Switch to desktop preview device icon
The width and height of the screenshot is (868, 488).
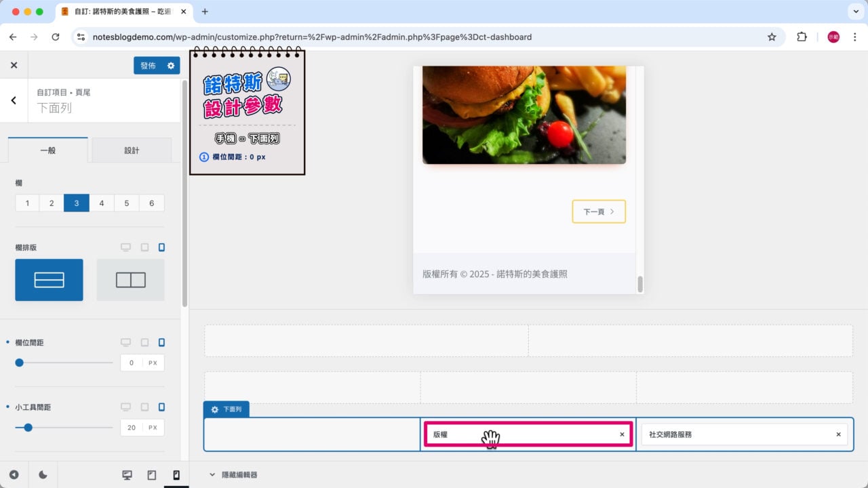(x=127, y=475)
